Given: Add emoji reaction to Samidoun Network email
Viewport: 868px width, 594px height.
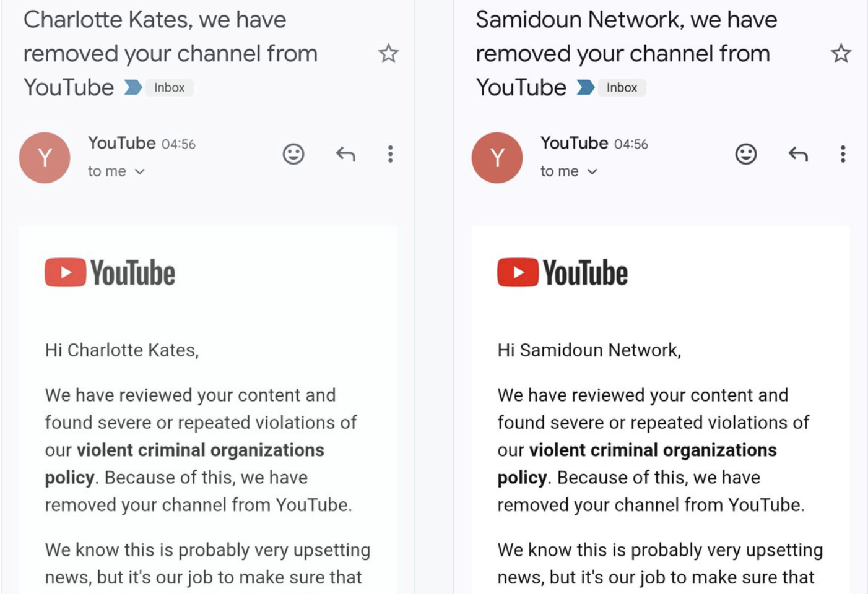Looking at the screenshot, I should point(746,154).
